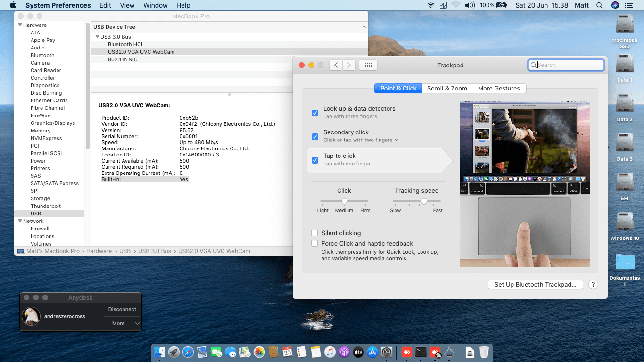The height and width of the screenshot is (362, 644).
Task: Collapse the Hardware section in sidebar
Action: pos(20,25)
